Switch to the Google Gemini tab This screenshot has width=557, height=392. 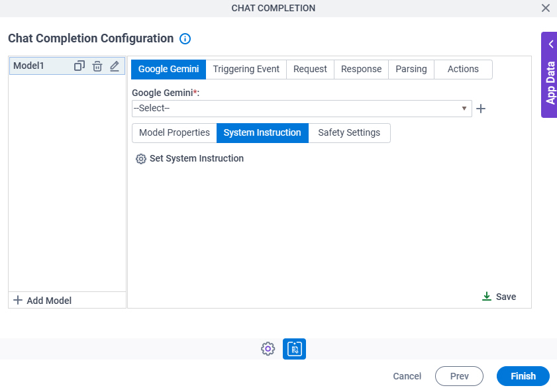[168, 70]
